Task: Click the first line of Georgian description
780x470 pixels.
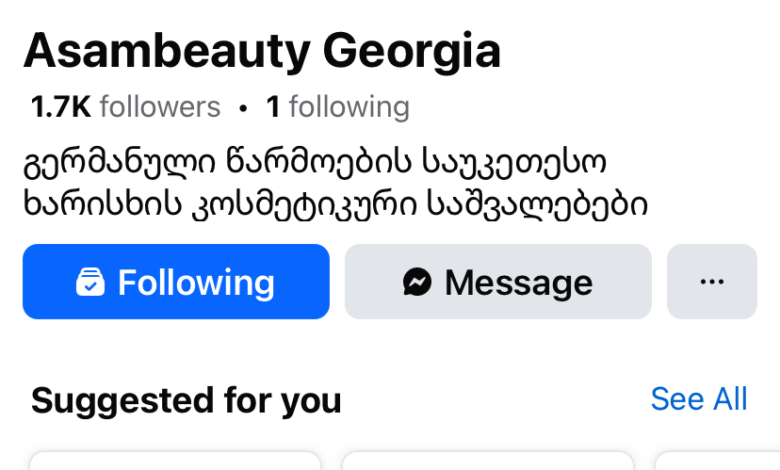Action: click(x=314, y=161)
